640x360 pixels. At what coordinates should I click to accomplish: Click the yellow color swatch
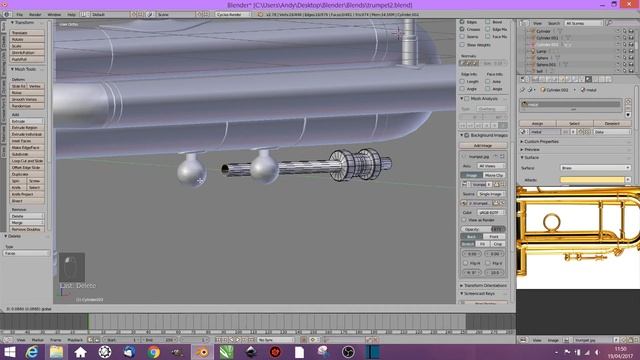[x=592, y=180]
